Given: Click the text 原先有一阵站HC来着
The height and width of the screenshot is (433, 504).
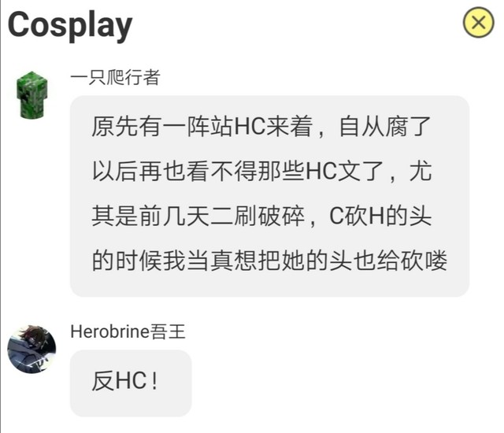Looking at the screenshot, I should click(x=202, y=127).
